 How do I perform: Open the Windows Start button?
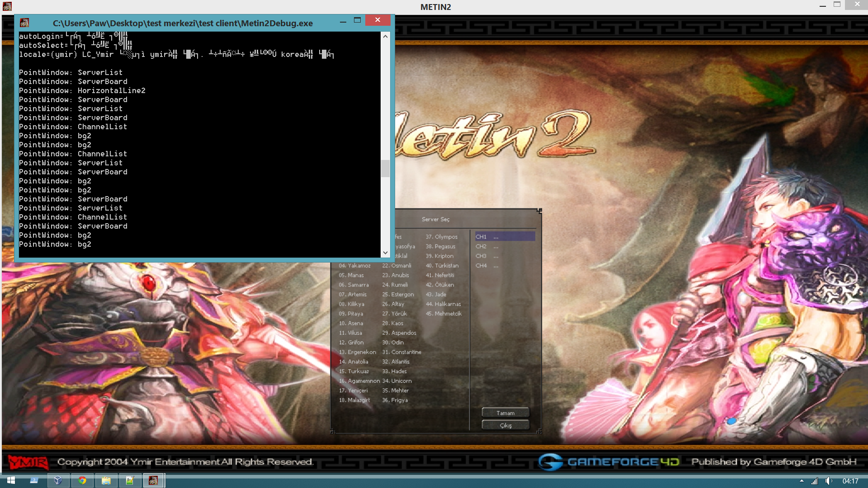tap(11, 480)
